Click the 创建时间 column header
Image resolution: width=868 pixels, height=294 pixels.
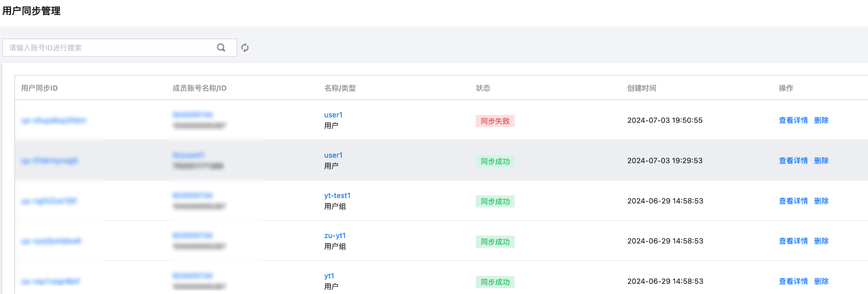point(642,88)
